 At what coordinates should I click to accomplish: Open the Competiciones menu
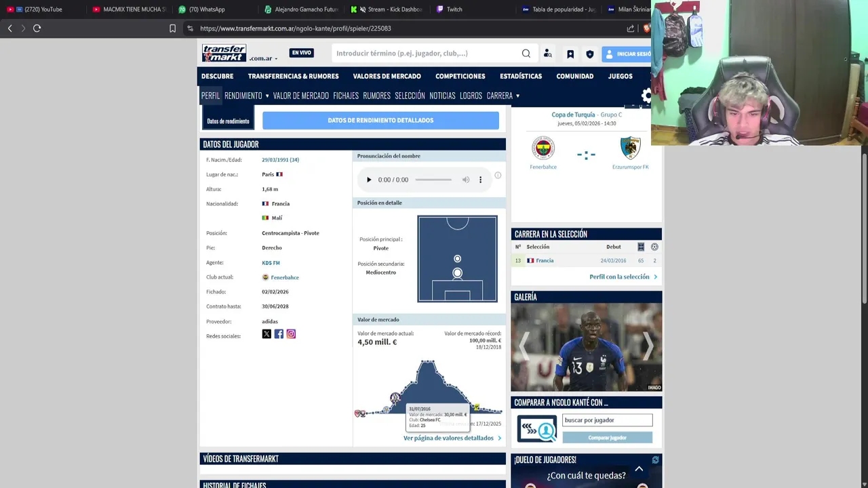coord(460,76)
